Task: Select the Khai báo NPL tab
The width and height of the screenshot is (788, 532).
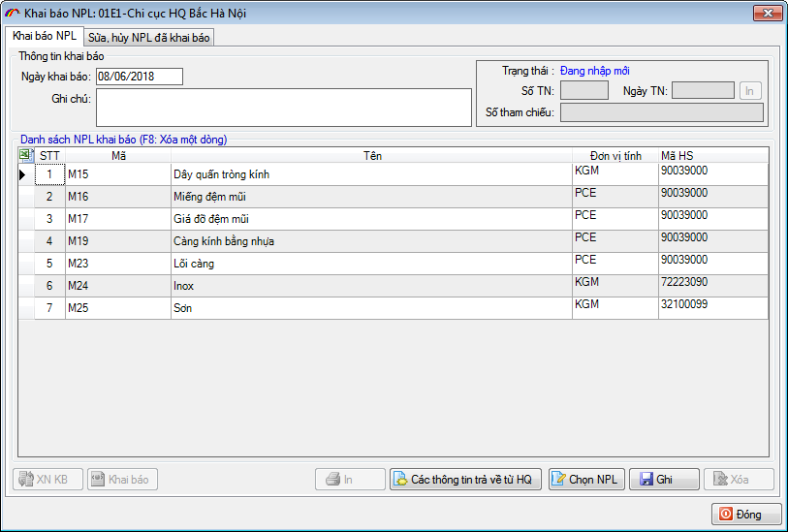Action: (x=44, y=36)
